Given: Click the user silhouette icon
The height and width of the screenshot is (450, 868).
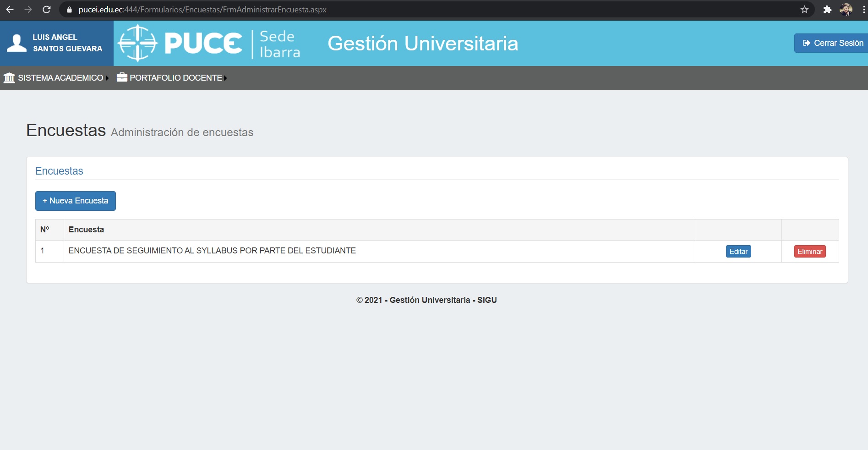Looking at the screenshot, I should [x=17, y=43].
